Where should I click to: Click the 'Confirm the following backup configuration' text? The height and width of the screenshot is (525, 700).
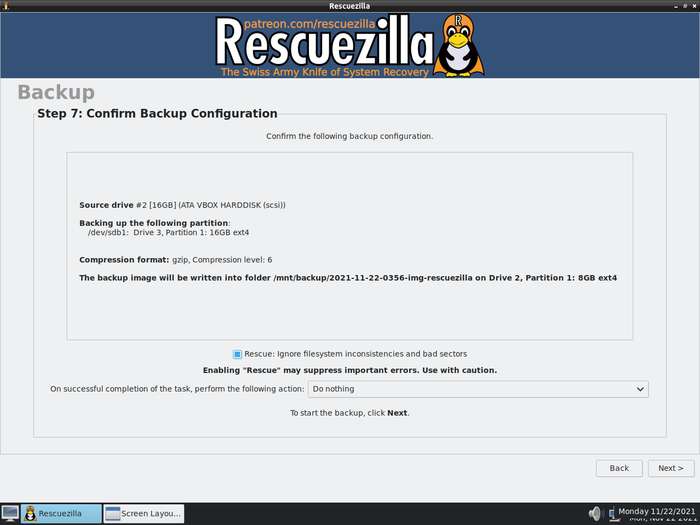350,136
